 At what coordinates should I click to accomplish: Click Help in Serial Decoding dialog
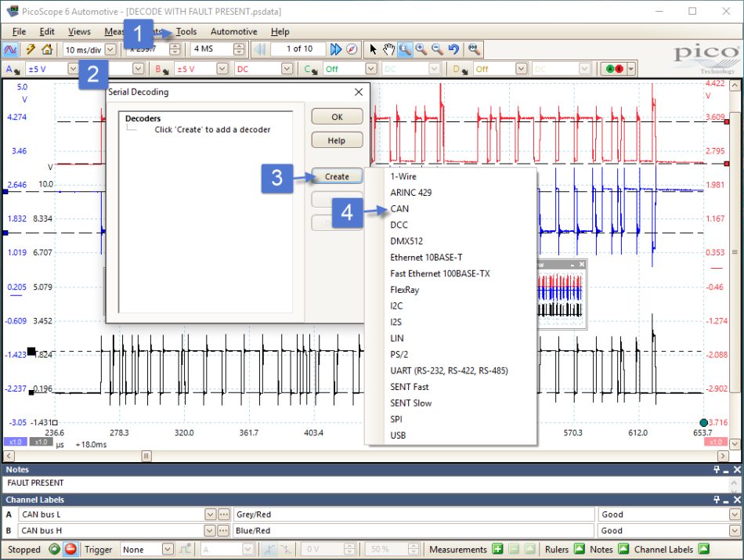coord(337,140)
